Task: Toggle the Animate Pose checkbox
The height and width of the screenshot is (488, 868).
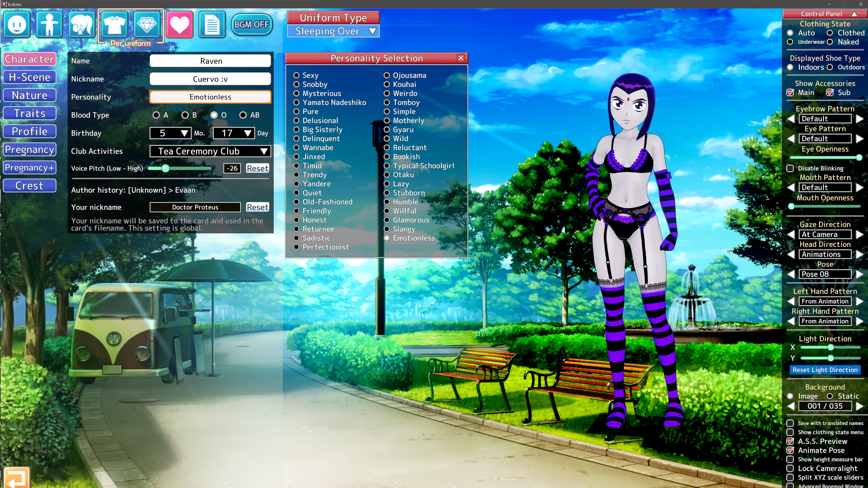Action: coord(790,450)
